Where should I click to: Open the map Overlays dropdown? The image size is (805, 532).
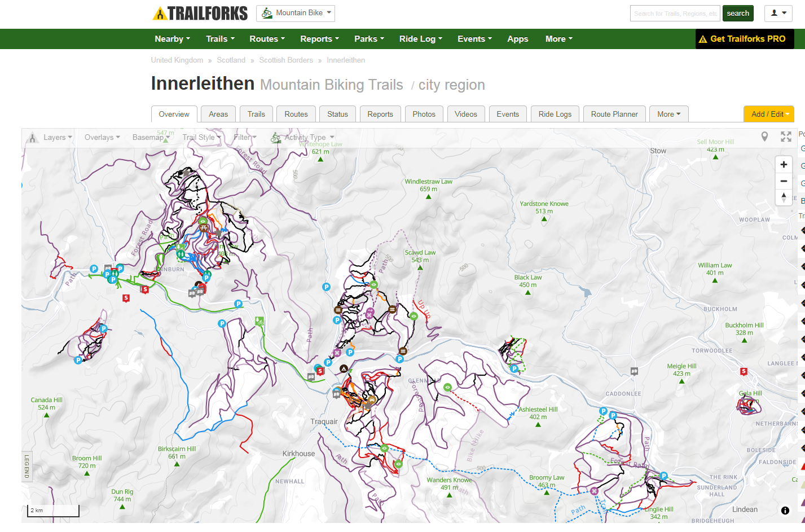click(102, 137)
